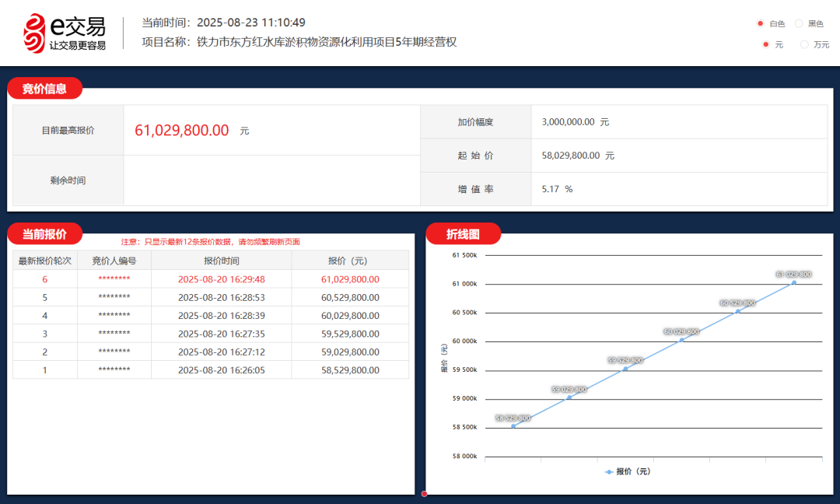Click the chart data point 59 029 800

569,397
